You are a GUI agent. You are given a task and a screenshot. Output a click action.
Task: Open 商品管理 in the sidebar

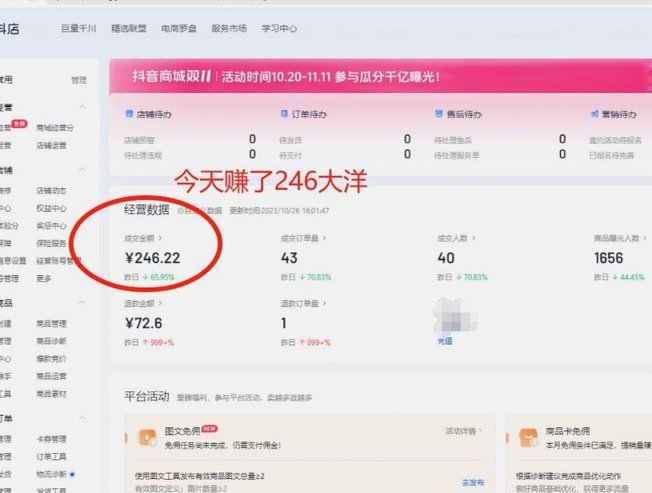pos(51,323)
